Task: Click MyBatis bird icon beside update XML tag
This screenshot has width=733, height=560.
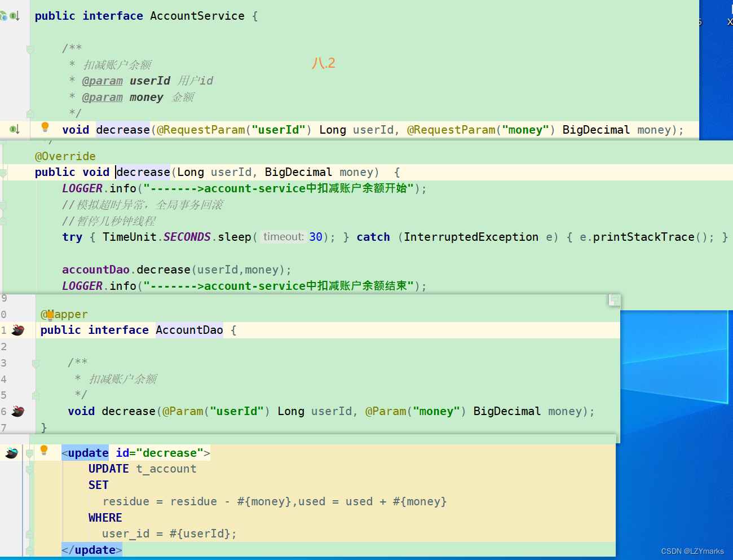Action: tap(12, 452)
